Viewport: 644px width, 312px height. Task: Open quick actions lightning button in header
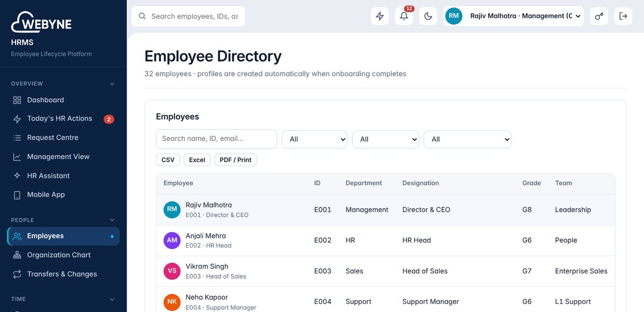tap(380, 16)
